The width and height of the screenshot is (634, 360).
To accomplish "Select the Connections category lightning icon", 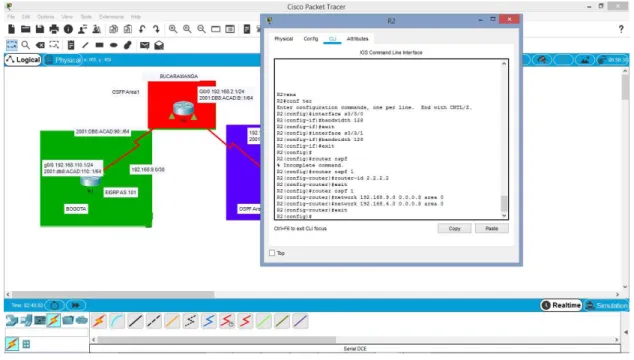I will (53, 320).
